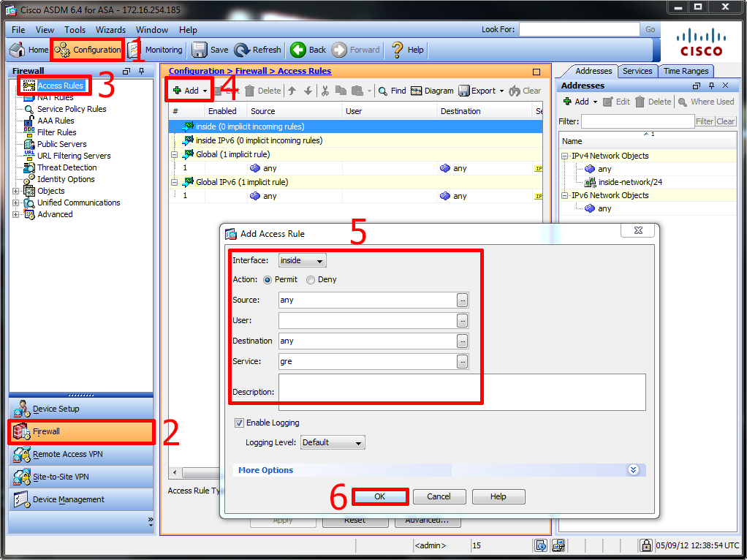Open Device Management navigation pane
747x560 pixels.
tap(81, 499)
